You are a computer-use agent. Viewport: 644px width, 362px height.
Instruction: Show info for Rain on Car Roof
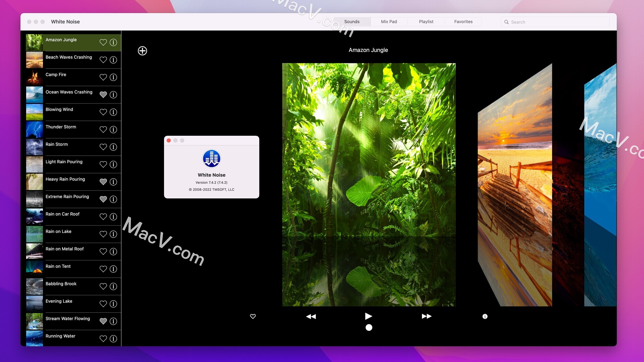point(113,217)
